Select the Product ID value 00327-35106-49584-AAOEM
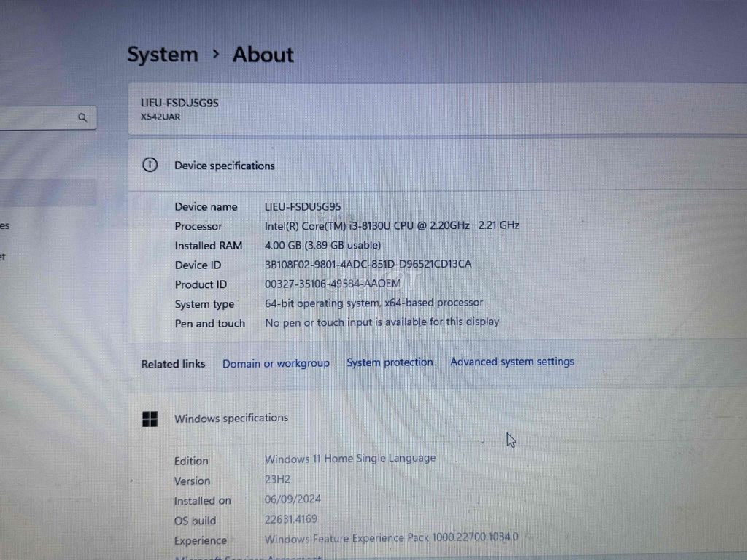747x560 pixels. coord(333,284)
